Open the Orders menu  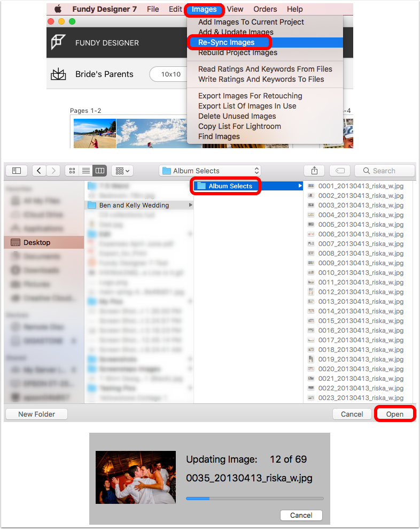[x=265, y=9]
